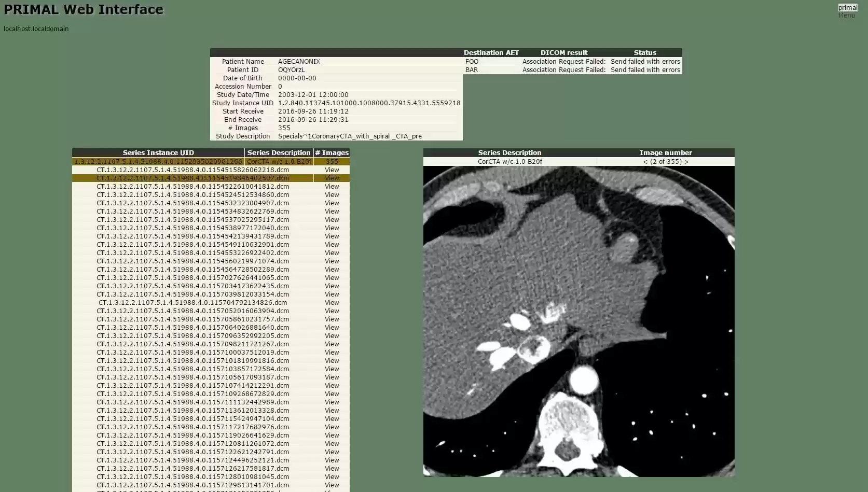Click the Study Instance UID value
Screen dimensions: 868x492
click(368, 103)
